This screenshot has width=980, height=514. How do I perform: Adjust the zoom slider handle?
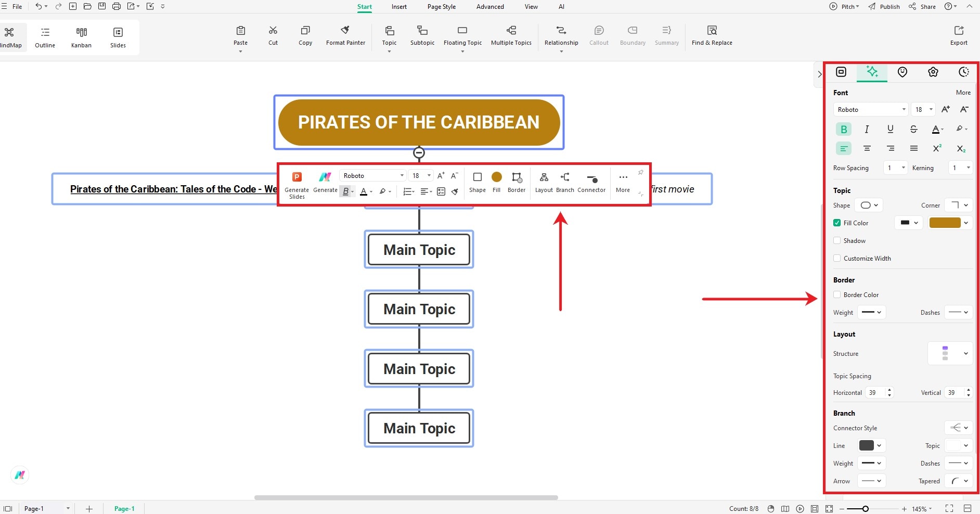(x=866, y=509)
